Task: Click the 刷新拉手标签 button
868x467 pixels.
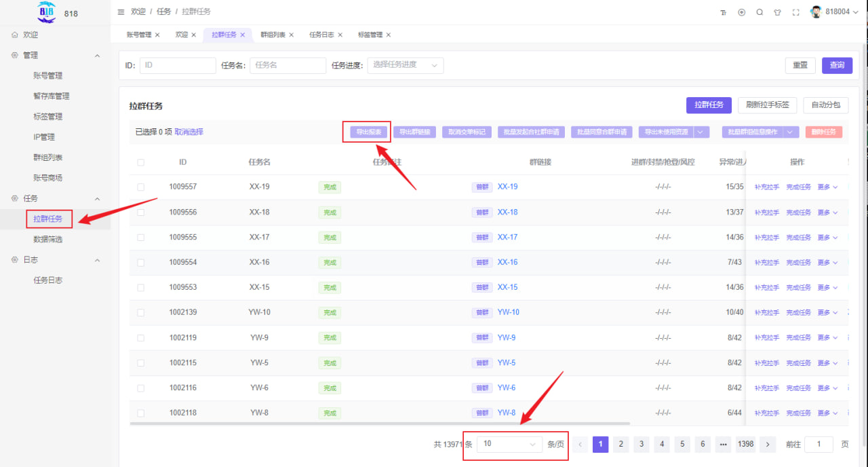Action: 767,105
